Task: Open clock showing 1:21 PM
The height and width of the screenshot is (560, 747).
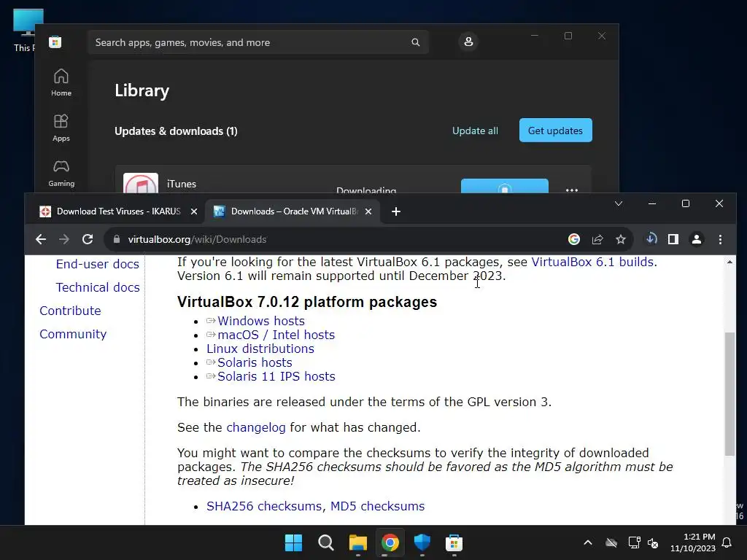Action: tap(693, 542)
